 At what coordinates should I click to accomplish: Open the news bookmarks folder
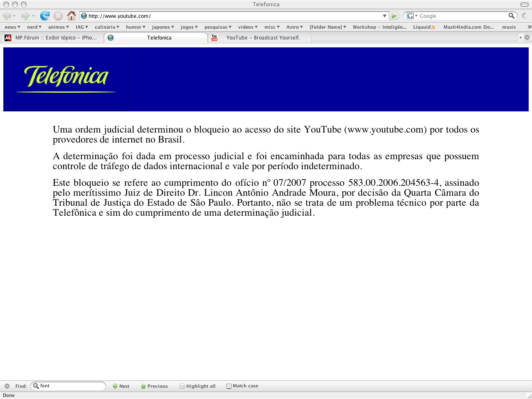point(12,27)
